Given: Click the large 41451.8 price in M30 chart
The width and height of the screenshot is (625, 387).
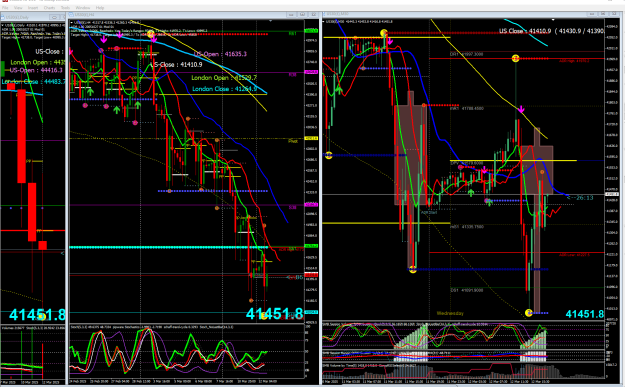Looking at the screenshot, I should click(x=585, y=314).
